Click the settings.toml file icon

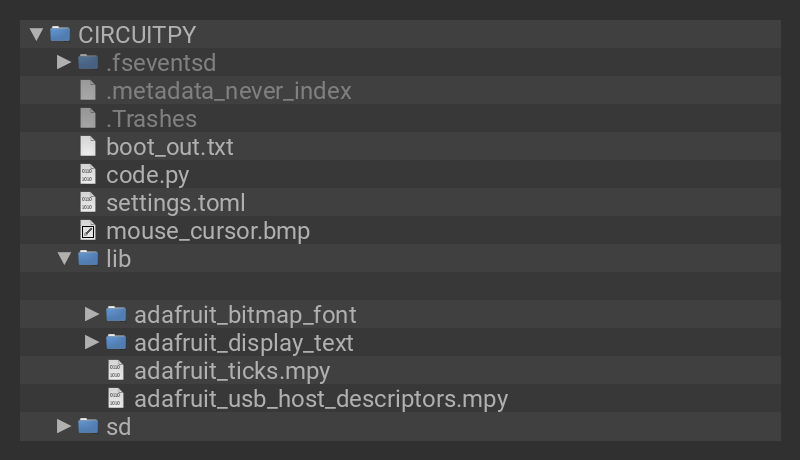[x=88, y=202]
